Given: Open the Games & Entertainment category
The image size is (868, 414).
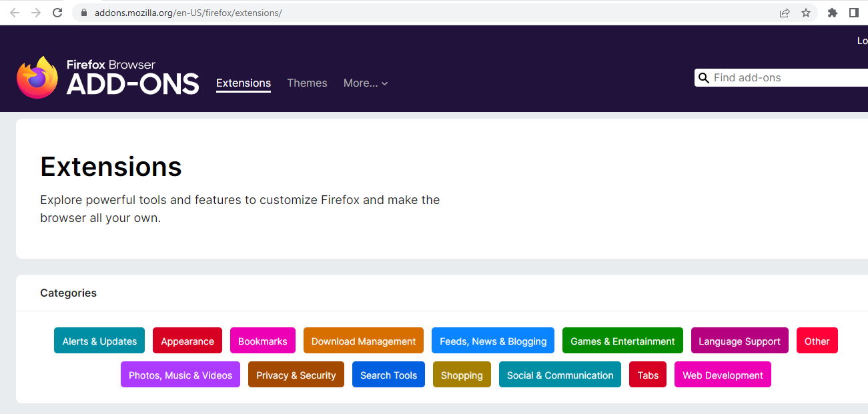Looking at the screenshot, I should coord(623,341).
